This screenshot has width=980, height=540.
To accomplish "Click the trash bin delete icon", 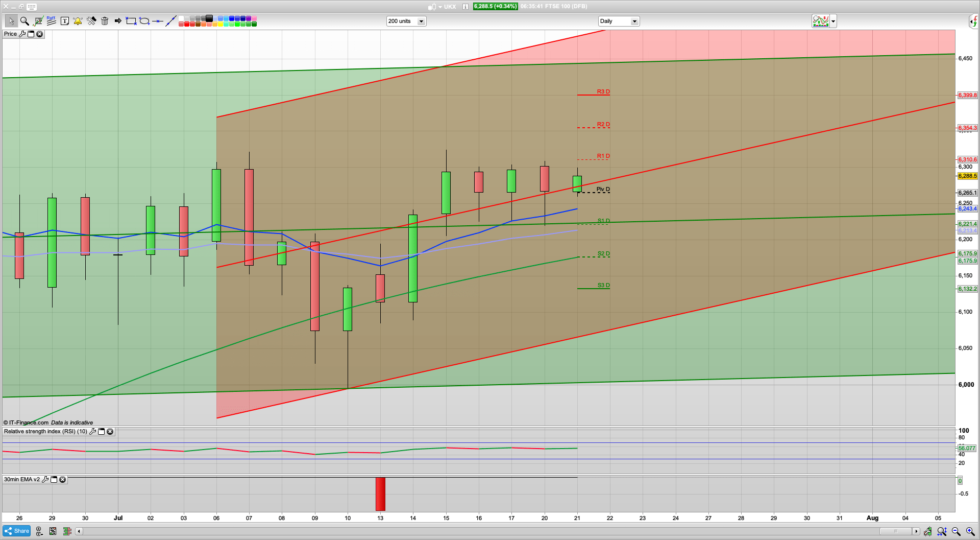I will click(x=105, y=21).
